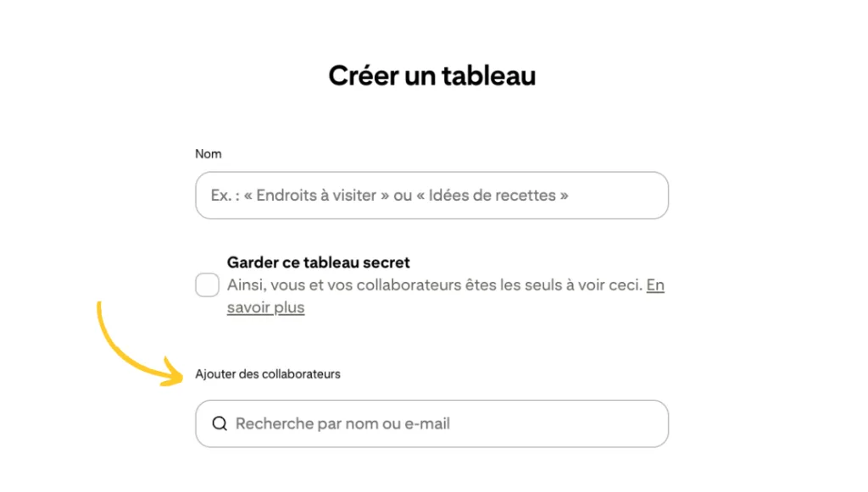
Task: Tick the secret board checkbox
Action: point(208,285)
